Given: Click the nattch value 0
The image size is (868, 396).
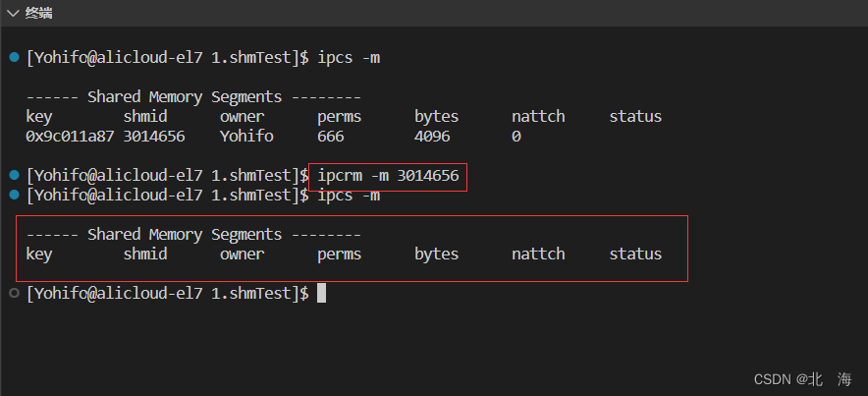Looking at the screenshot, I should 515,137.
